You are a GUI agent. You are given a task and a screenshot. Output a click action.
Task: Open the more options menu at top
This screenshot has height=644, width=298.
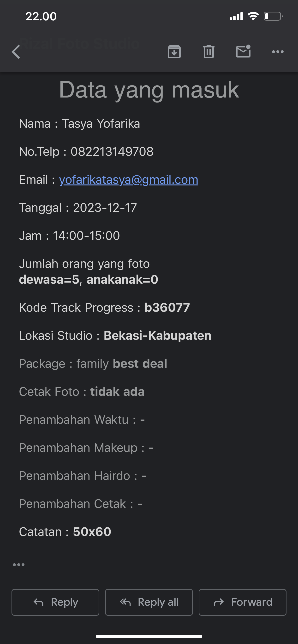tap(278, 52)
